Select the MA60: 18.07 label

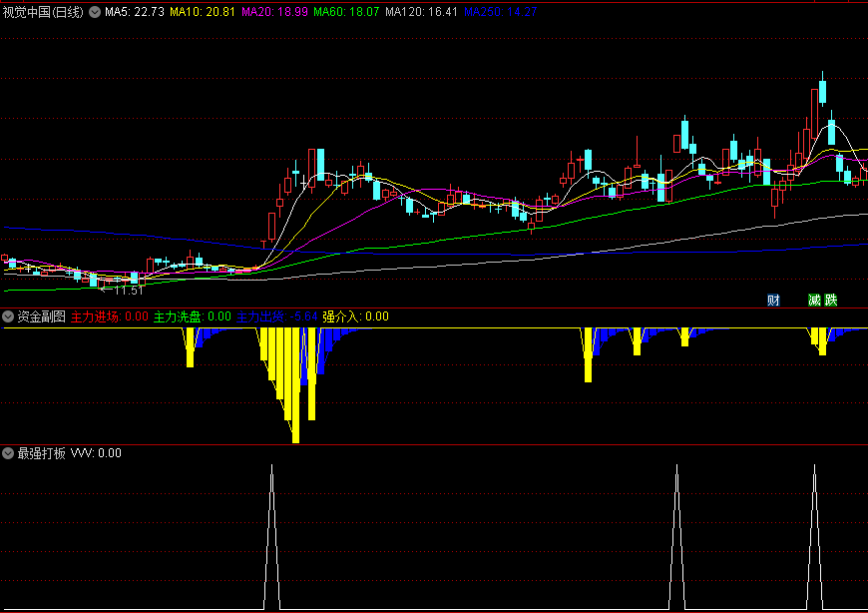point(346,12)
